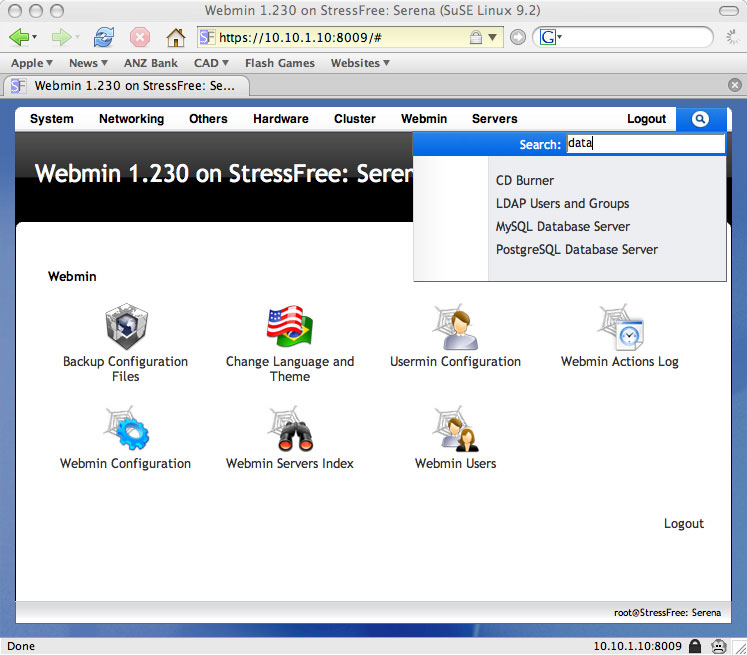The width and height of the screenshot is (747, 655).
Task: Open the Hardware menu
Action: pyautogui.click(x=281, y=119)
